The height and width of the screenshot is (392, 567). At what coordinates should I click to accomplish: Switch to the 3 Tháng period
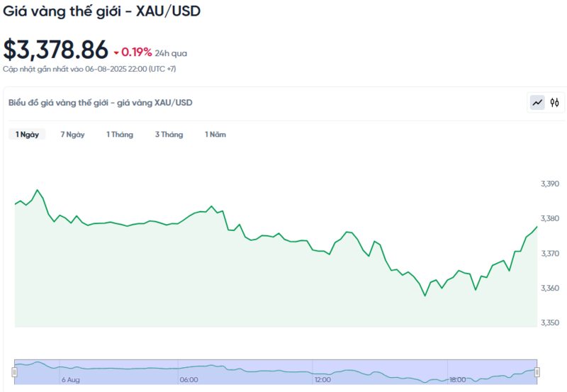[x=169, y=135]
